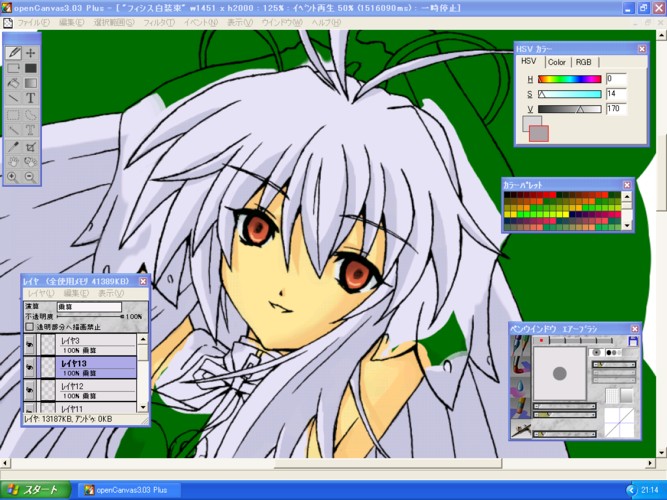
Task: Open the ウインドウ(W) menu
Action: pyautogui.click(x=282, y=23)
